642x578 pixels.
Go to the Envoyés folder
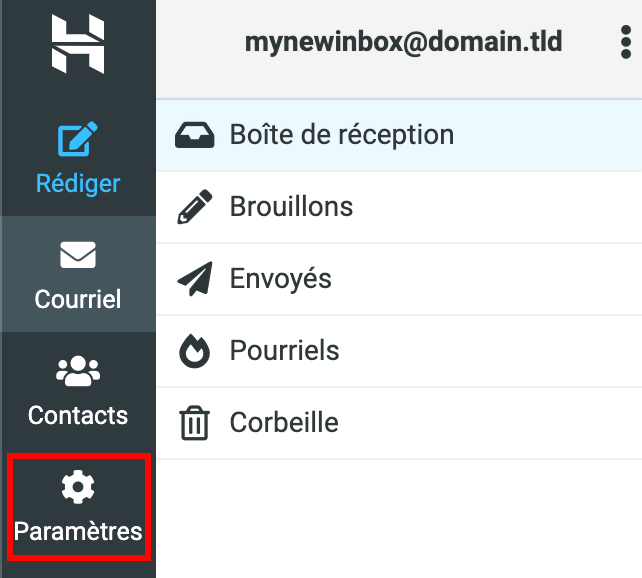(280, 279)
